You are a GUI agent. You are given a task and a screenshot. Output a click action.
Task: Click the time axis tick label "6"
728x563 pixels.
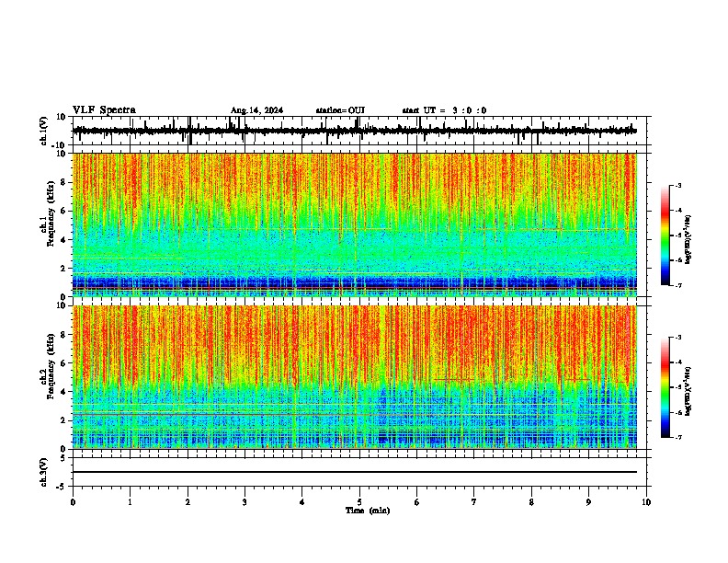(417, 502)
